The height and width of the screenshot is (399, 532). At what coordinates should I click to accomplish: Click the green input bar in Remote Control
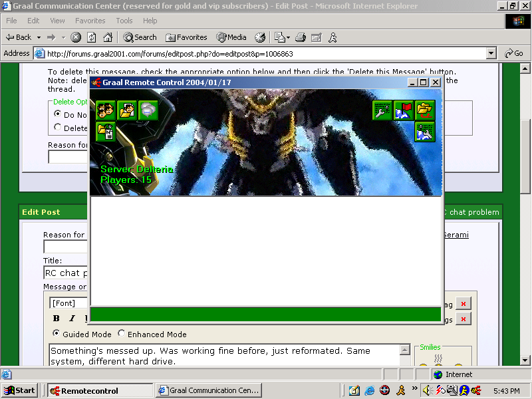pos(265,314)
